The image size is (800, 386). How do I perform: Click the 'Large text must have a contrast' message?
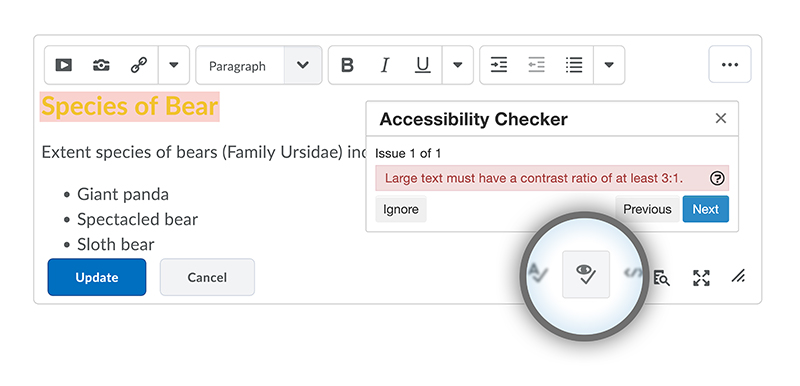(x=534, y=178)
